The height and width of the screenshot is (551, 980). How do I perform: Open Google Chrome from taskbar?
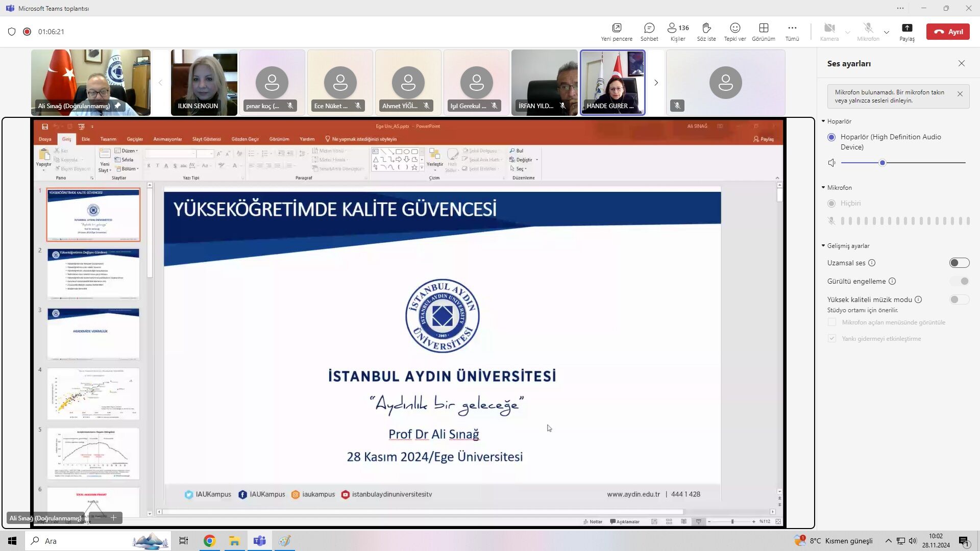209,541
